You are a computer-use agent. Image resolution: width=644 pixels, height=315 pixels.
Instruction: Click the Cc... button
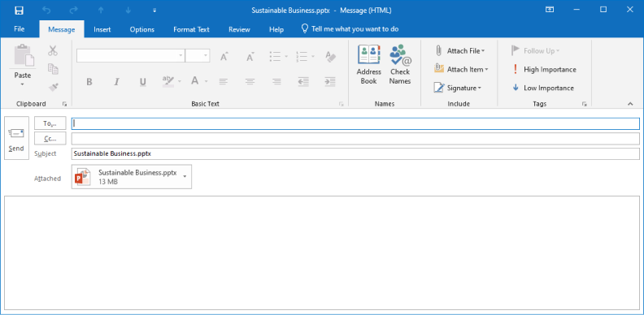50,139
